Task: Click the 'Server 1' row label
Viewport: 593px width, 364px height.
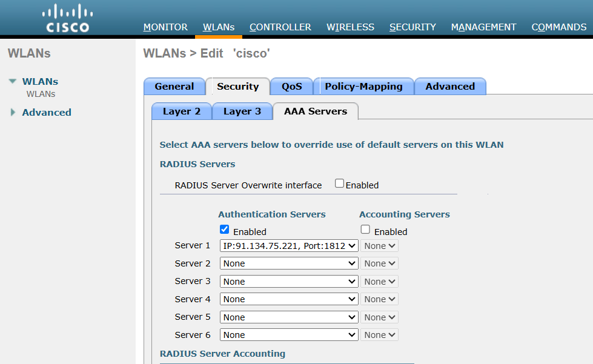Action: coord(192,245)
